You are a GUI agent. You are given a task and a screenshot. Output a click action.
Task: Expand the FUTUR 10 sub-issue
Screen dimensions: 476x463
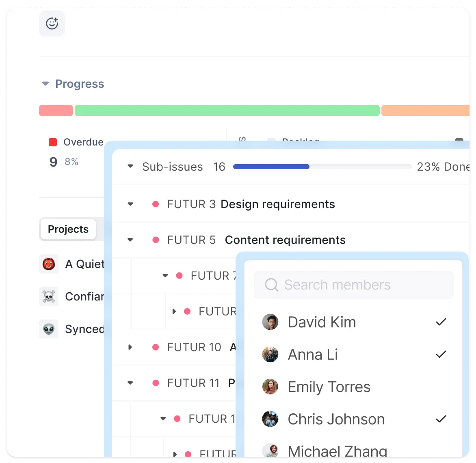point(130,347)
